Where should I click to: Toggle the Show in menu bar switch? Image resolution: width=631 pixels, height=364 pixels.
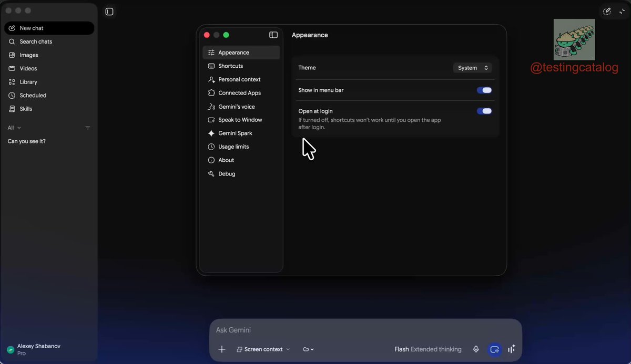[484, 90]
